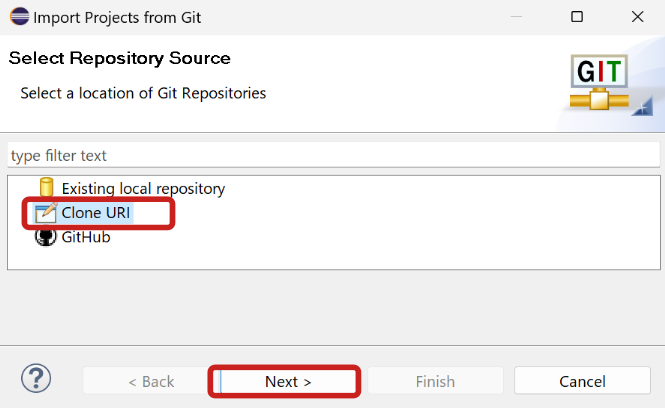Click the Select Repository Source heading
This screenshot has width=665, height=408.
pos(120,58)
